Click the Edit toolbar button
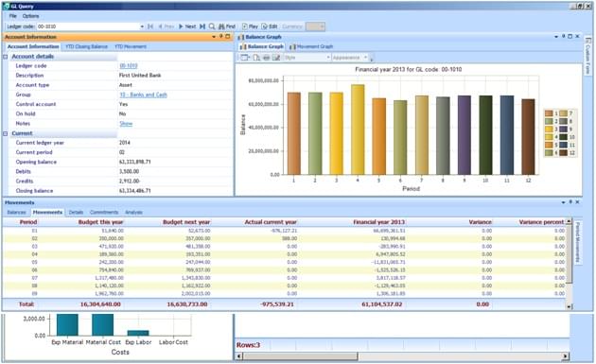The height and width of the screenshot is (364, 596). pos(270,26)
